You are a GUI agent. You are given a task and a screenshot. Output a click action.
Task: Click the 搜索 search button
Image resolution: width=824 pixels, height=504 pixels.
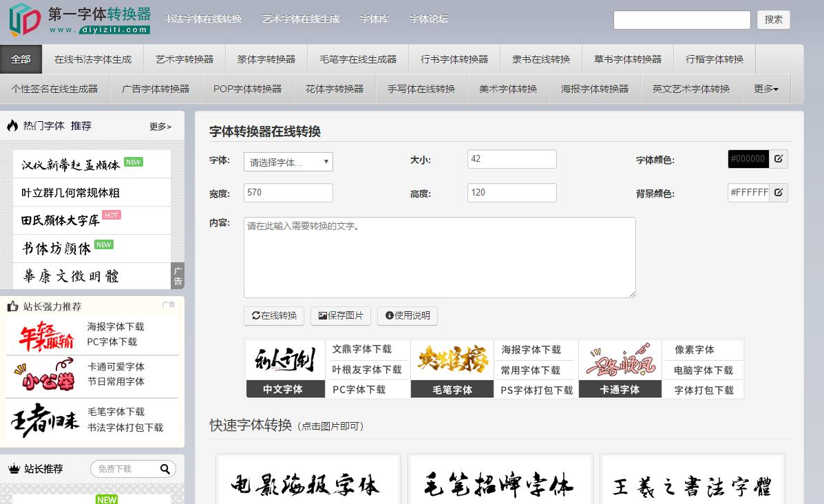click(773, 19)
